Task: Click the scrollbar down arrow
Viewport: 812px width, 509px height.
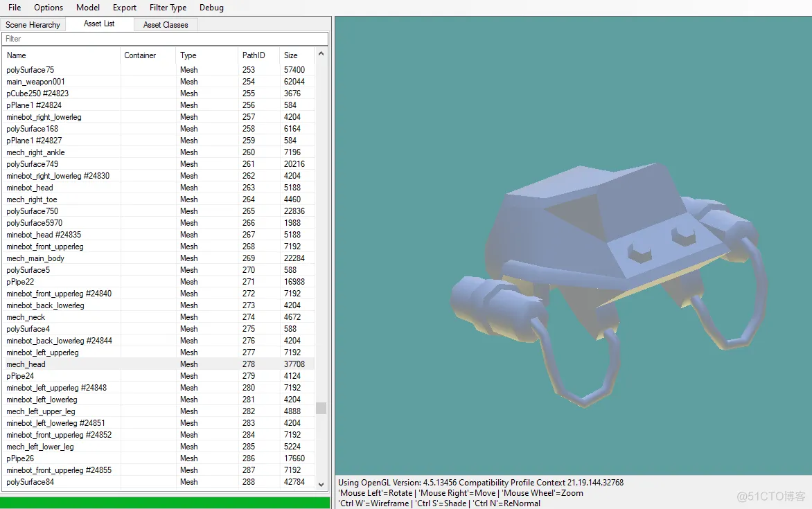Action: point(321,485)
